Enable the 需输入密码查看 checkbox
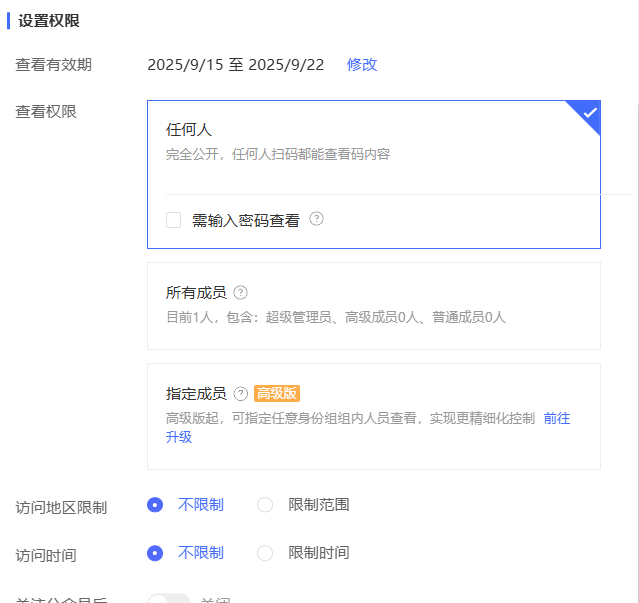639x603 pixels. coord(174,220)
